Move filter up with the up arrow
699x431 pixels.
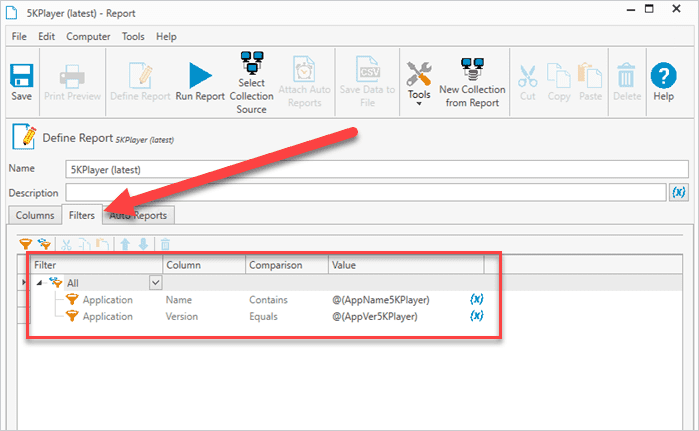(x=125, y=244)
